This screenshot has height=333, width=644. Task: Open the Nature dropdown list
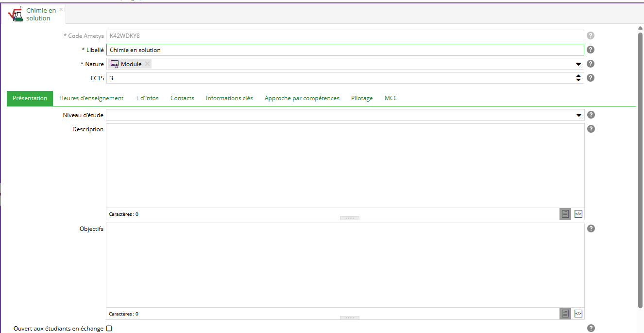[x=578, y=64]
